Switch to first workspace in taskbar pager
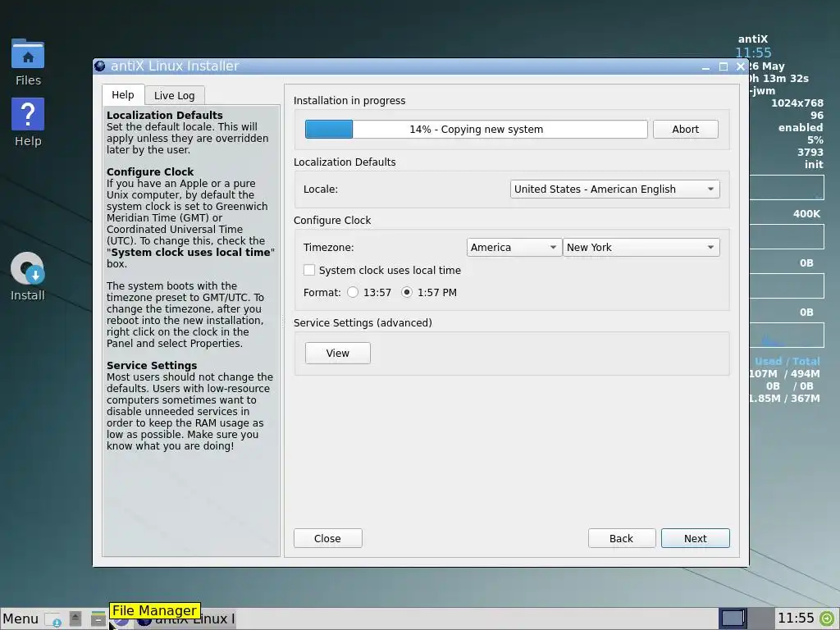Image resolution: width=840 pixels, height=630 pixels. pos(733,619)
